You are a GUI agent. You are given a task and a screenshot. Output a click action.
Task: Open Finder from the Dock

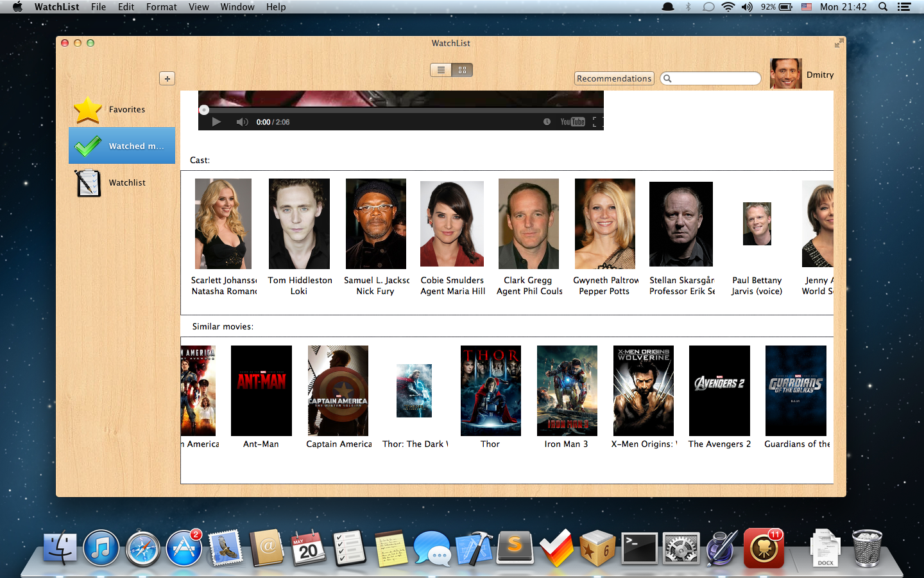[60, 548]
